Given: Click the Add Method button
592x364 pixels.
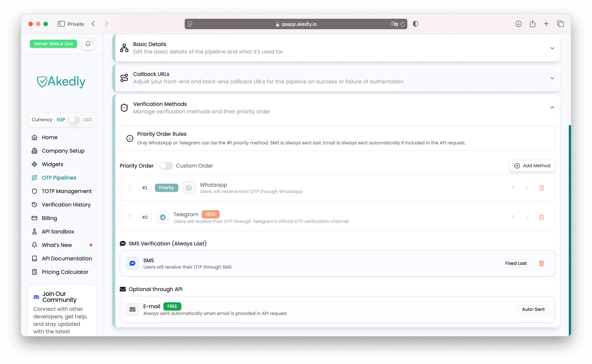Looking at the screenshot, I should (532, 166).
